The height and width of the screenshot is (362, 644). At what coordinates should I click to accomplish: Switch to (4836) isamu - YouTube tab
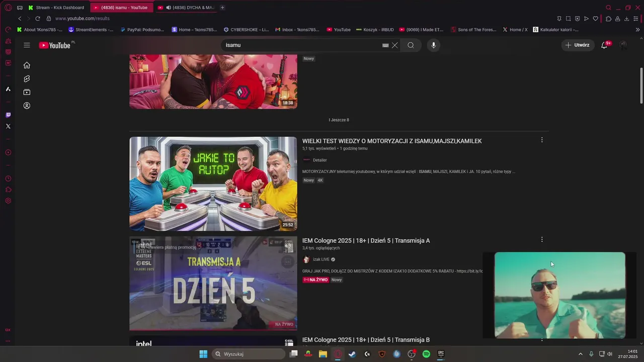(x=121, y=8)
